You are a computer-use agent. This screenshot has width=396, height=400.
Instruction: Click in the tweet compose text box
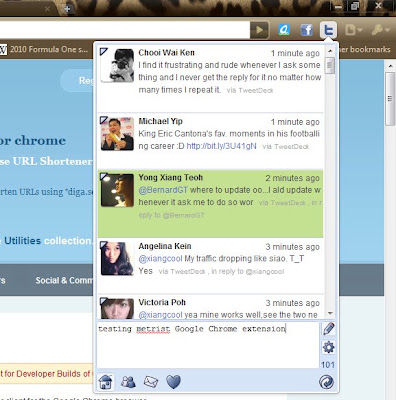pos(208,345)
